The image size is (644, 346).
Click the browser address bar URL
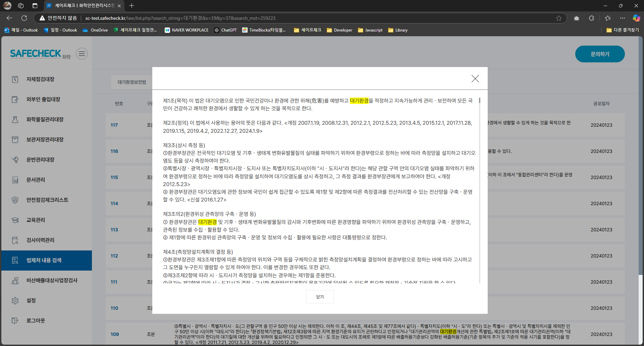(180, 18)
